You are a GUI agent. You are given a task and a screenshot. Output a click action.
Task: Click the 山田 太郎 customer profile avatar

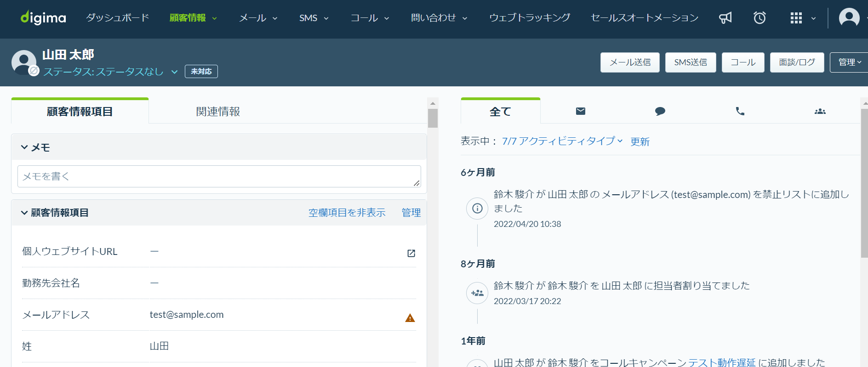(x=24, y=62)
